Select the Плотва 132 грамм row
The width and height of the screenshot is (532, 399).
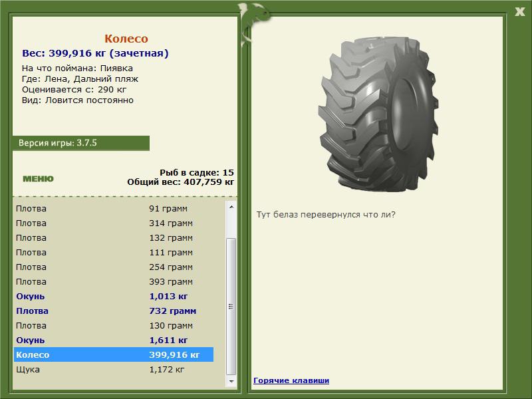point(113,237)
